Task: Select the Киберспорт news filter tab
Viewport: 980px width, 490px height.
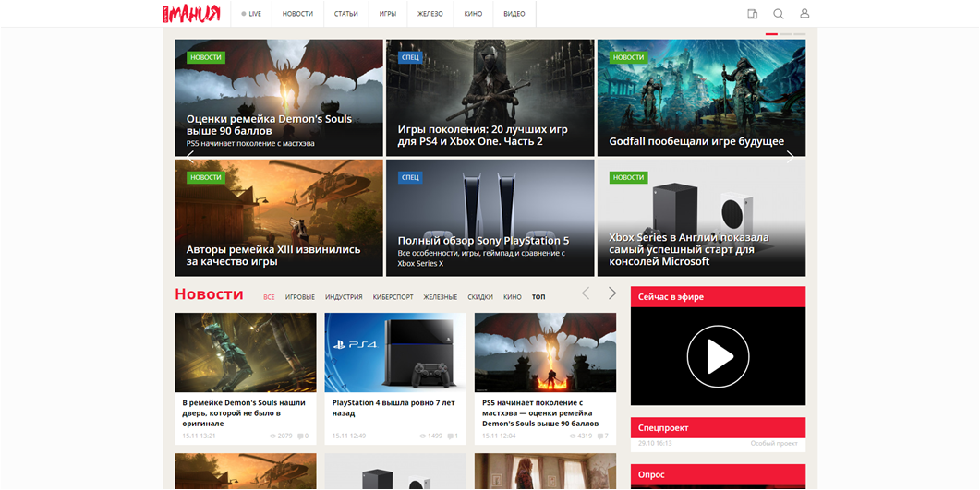Action: click(x=393, y=297)
